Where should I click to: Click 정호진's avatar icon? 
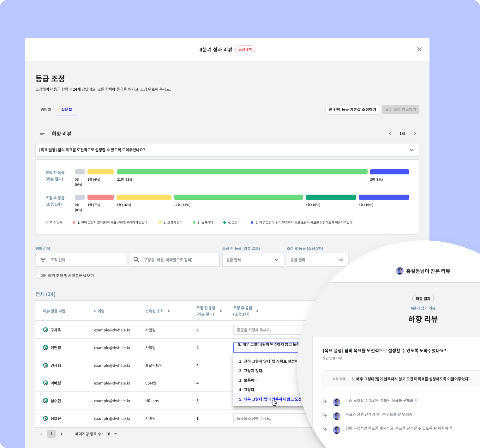45,418
